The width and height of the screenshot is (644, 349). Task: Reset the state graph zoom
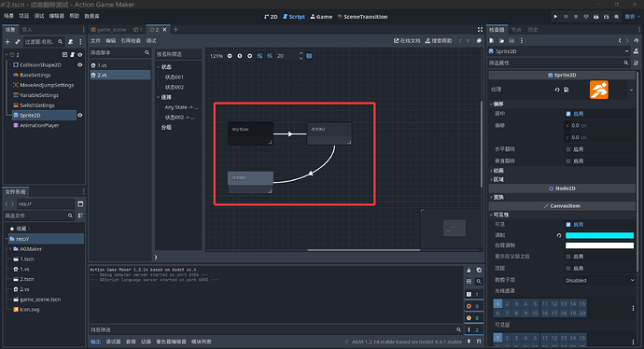point(240,56)
